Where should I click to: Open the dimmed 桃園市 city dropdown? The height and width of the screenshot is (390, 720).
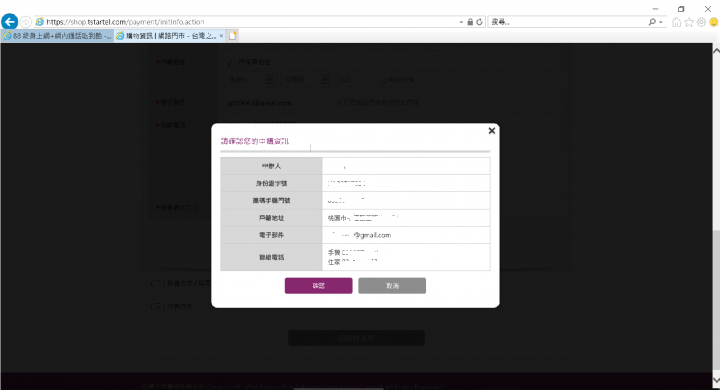[x=251, y=79]
